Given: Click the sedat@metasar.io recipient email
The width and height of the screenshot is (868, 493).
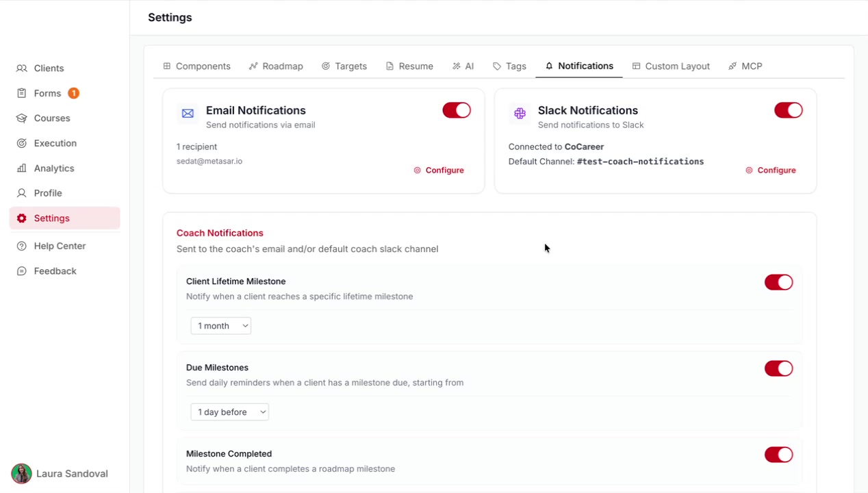Looking at the screenshot, I should click(x=209, y=162).
